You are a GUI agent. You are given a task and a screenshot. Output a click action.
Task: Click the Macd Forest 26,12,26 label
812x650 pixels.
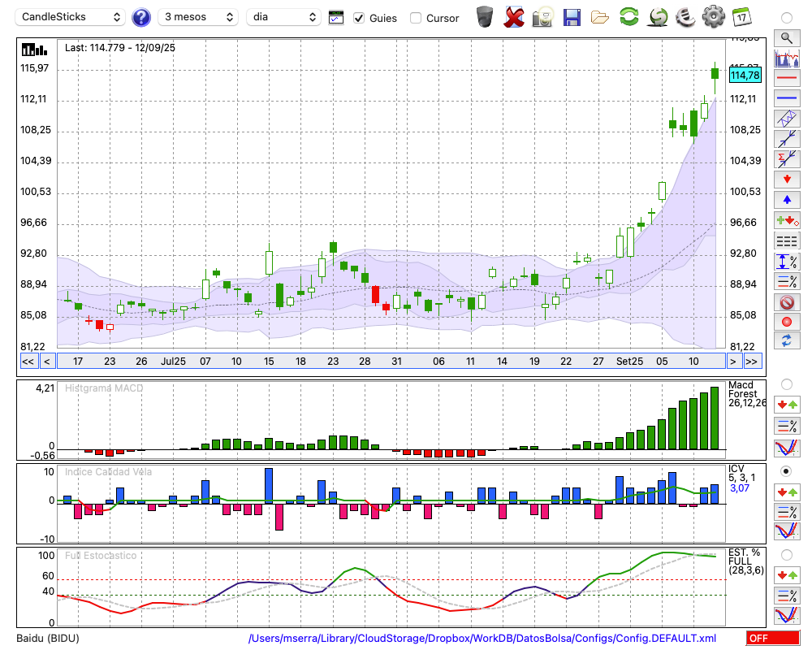[747, 394]
